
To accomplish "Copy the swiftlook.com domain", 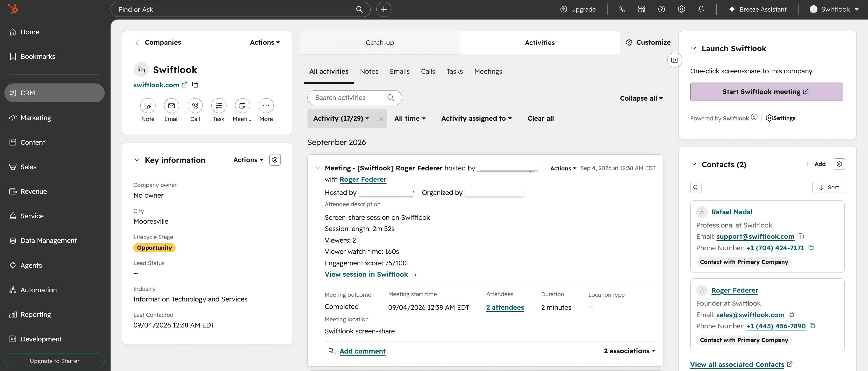I will 195,85.
